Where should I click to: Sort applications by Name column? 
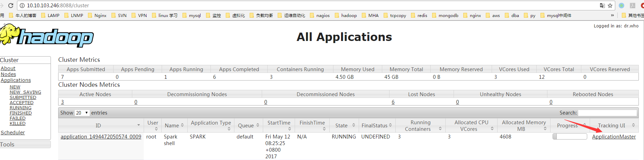pos(174,125)
